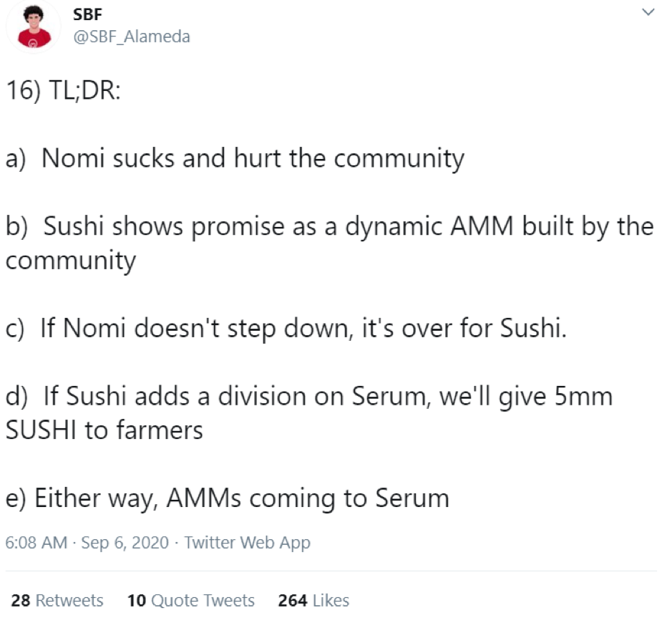Click the SBF display name
The image size is (672, 623).
pos(87,14)
